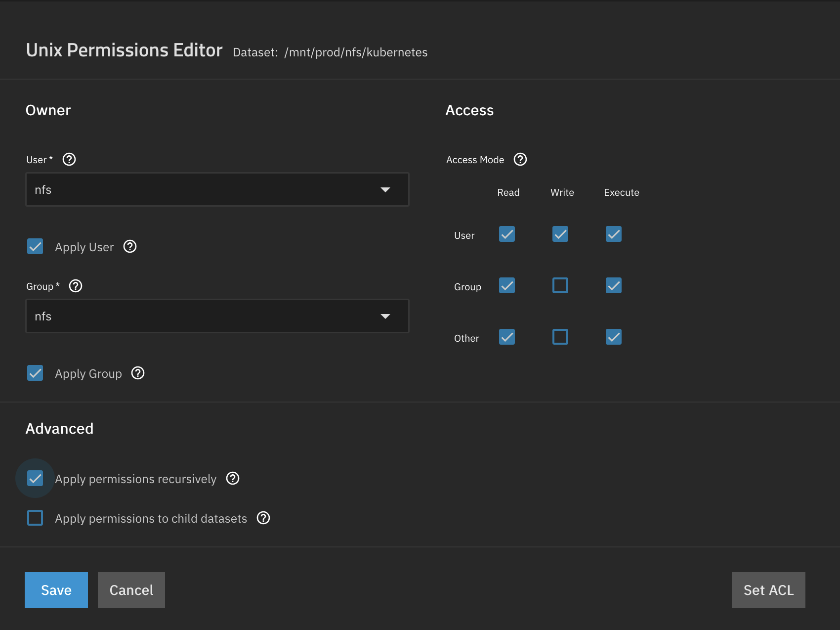Disable Execute permission for Other
The height and width of the screenshot is (630, 840).
point(613,337)
